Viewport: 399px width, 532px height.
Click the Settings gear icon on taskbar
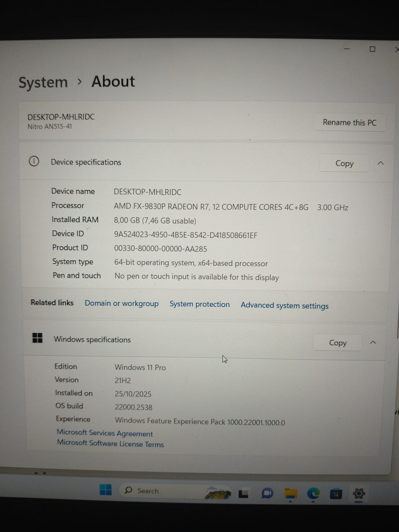(x=359, y=494)
